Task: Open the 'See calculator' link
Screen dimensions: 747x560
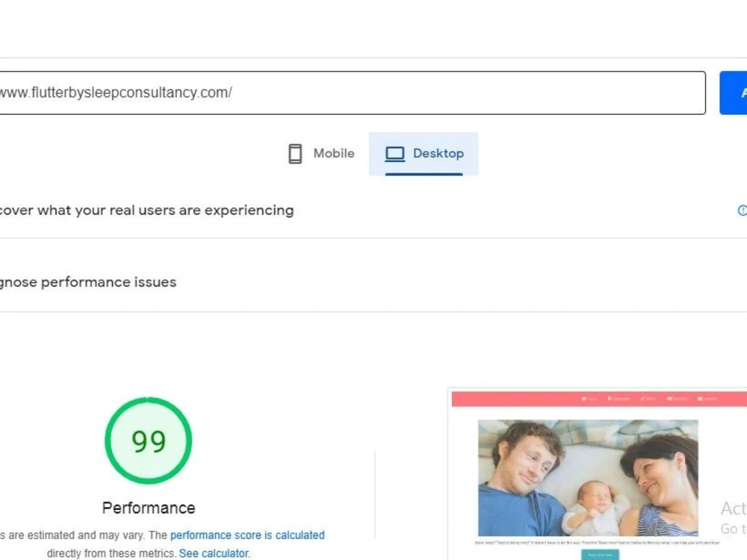Action: pyautogui.click(x=214, y=553)
